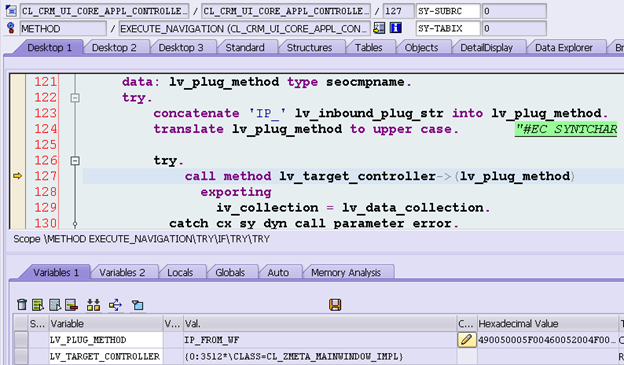Click the yellow current-line arrow at line 127
This screenshot has height=365, width=624.
(17, 176)
